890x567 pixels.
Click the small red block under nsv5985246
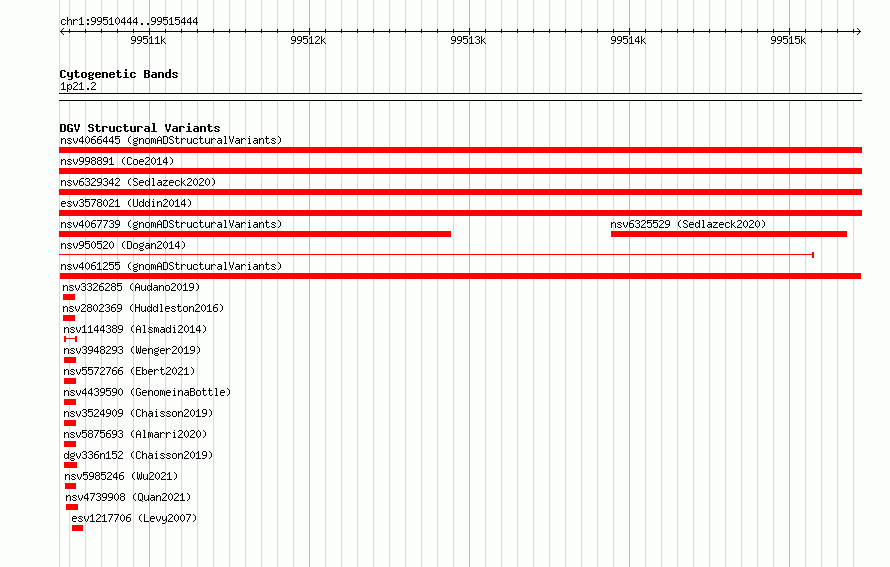tap(70, 486)
